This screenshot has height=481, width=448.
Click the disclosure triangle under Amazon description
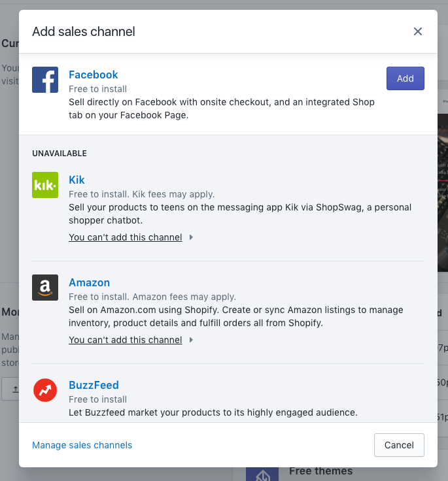191,340
